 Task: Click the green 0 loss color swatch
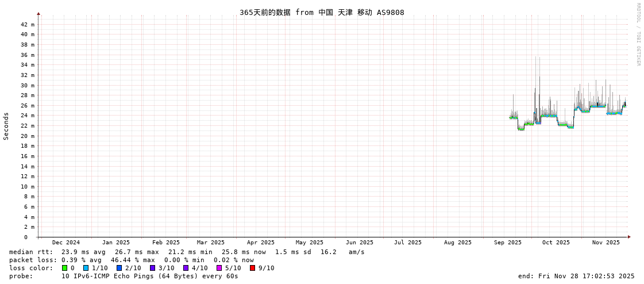pos(64,268)
